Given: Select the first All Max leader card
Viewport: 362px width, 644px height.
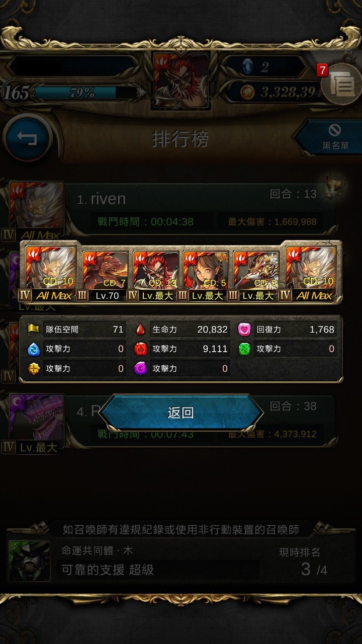Looking at the screenshot, I should tap(47, 273).
